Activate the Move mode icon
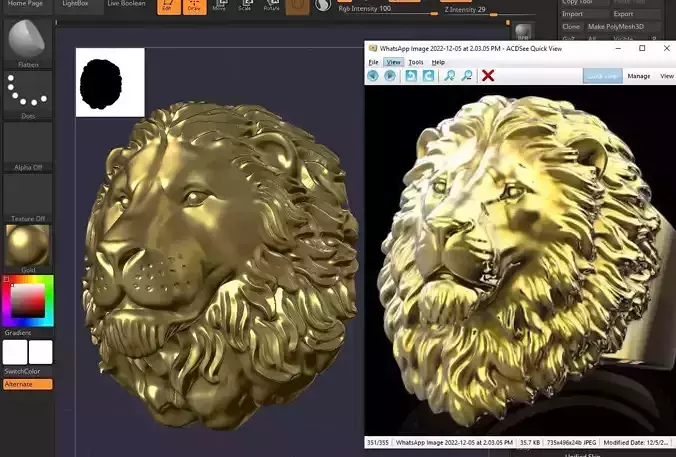 point(219,6)
